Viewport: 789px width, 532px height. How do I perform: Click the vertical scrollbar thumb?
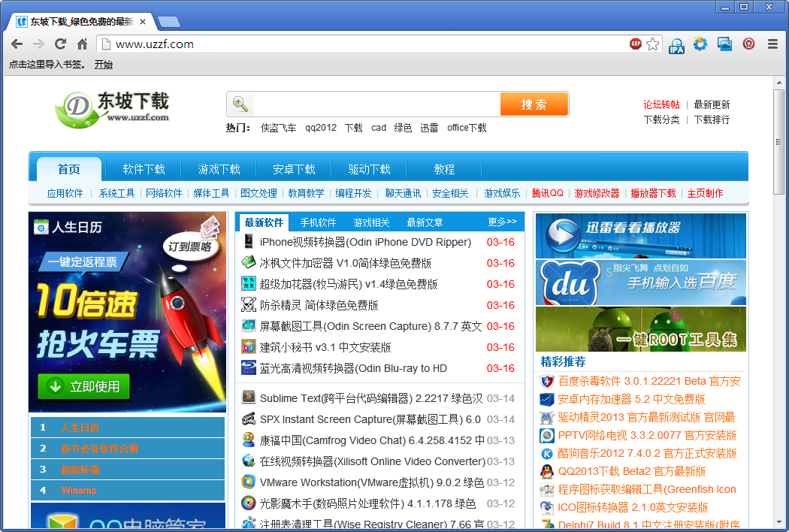[779, 142]
